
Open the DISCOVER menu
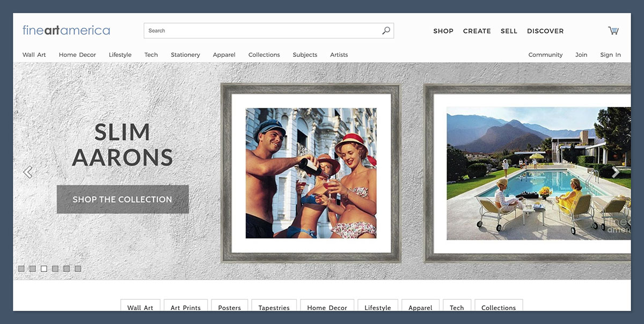[x=545, y=31]
